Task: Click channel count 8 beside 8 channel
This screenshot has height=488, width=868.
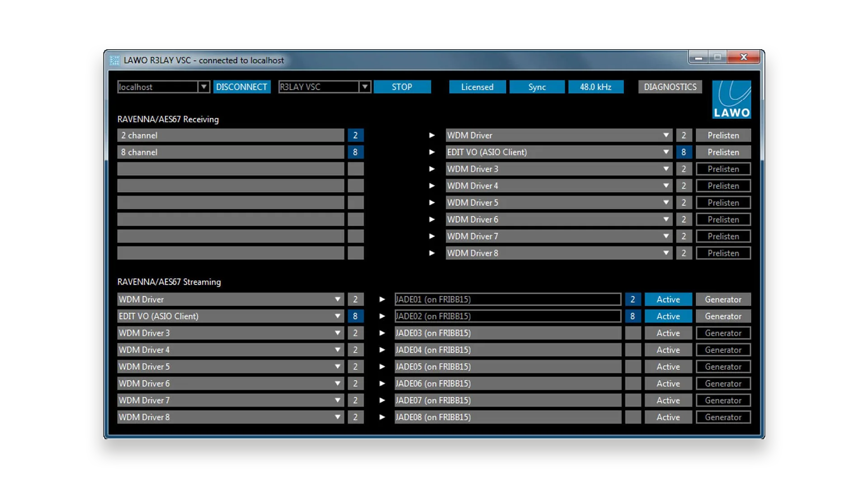Action: [355, 152]
